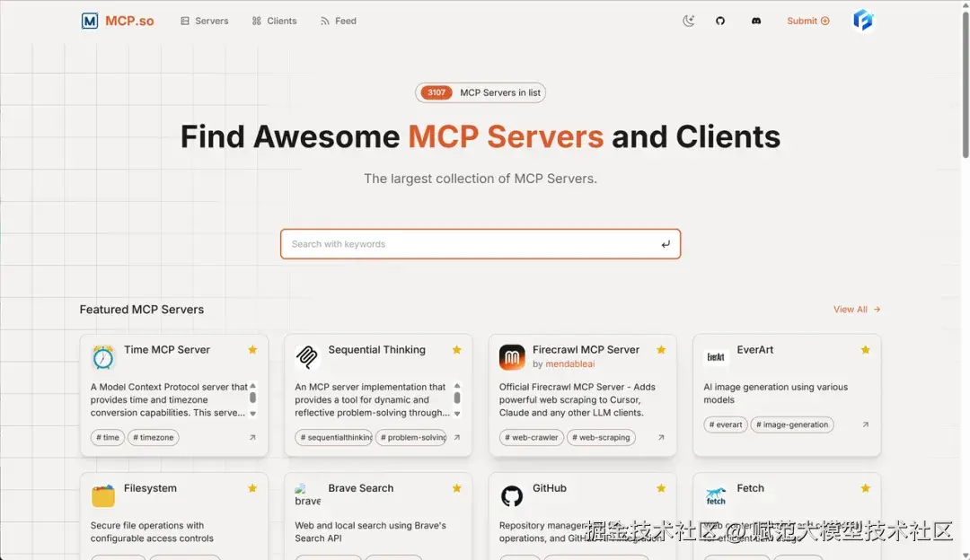Viewport: 970px width, 560px height.
Task: Open external link arrow on Sequential Thinking card
Action: pos(456,438)
